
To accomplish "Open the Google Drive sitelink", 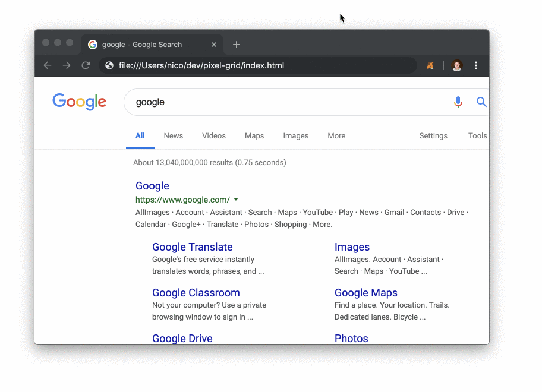I will (x=182, y=338).
